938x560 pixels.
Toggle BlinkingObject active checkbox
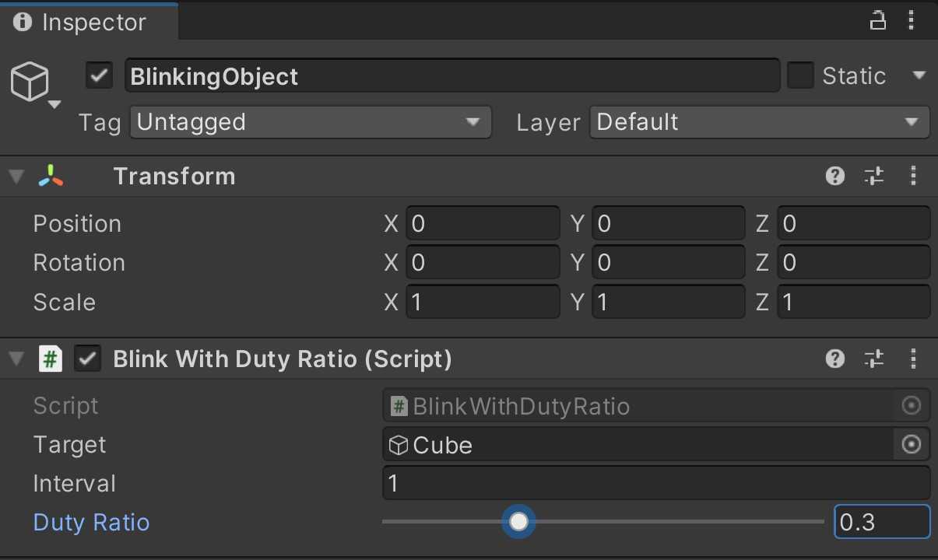pyautogui.click(x=99, y=76)
